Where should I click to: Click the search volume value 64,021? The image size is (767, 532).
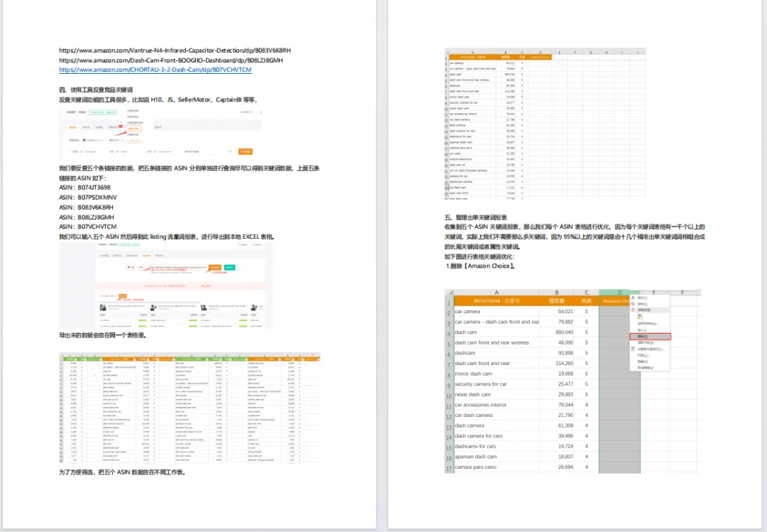(x=565, y=311)
